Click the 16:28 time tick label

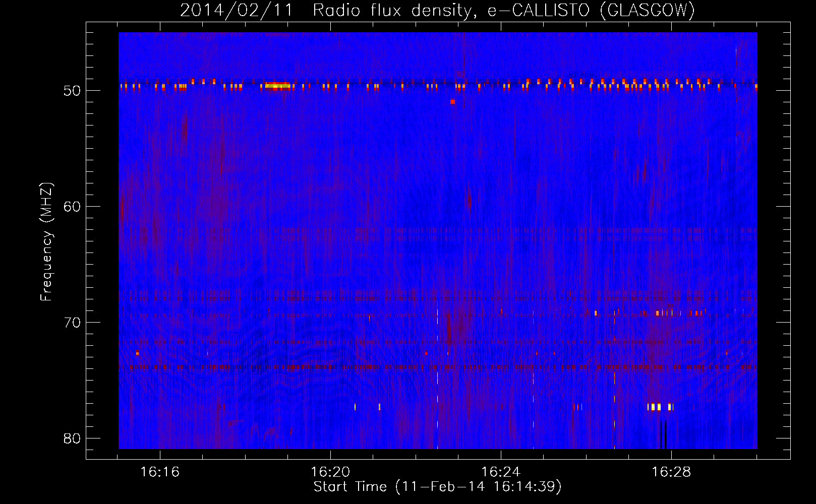click(x=671, y=472)
